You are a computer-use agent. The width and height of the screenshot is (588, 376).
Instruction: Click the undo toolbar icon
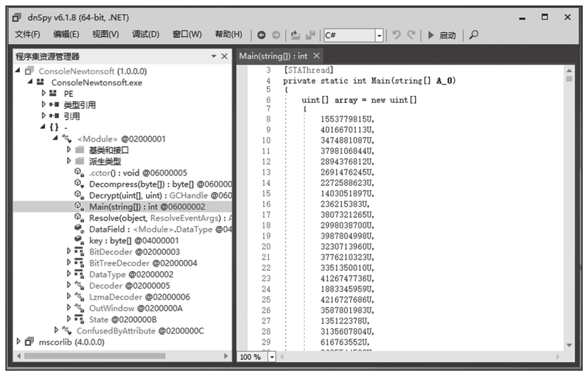(x=396, y=35)
